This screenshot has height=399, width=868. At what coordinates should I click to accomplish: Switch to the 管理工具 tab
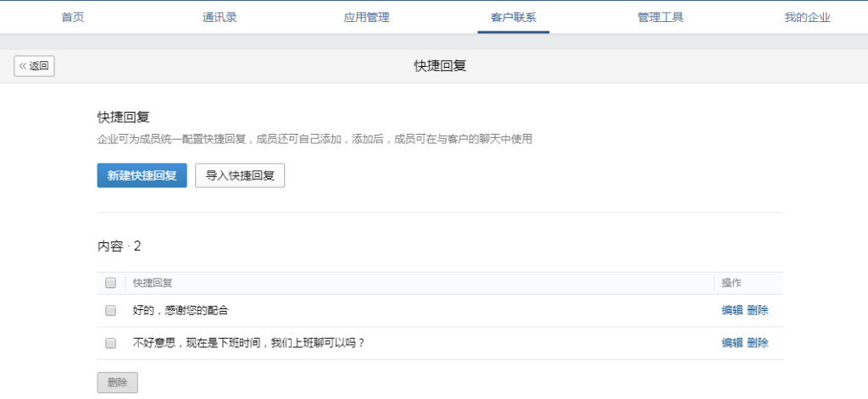pyautogui.click(x=660, y=17)
